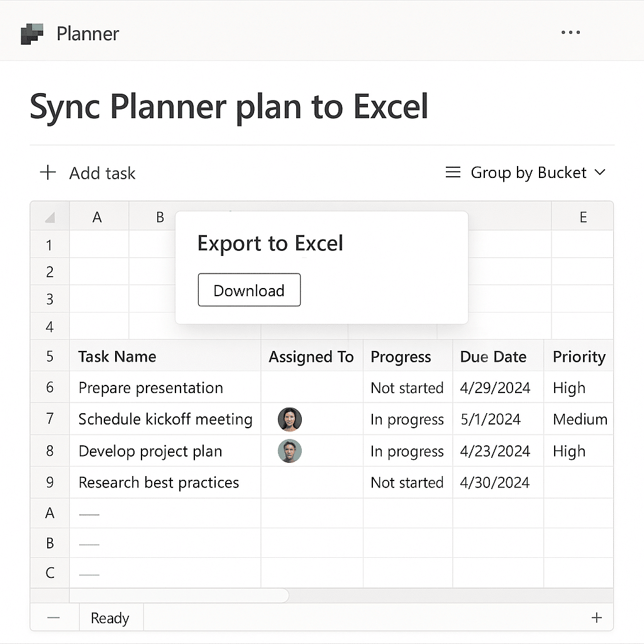Select the Ready sheet tab
This screenshot has height=644, width=644.
[111, 618]
